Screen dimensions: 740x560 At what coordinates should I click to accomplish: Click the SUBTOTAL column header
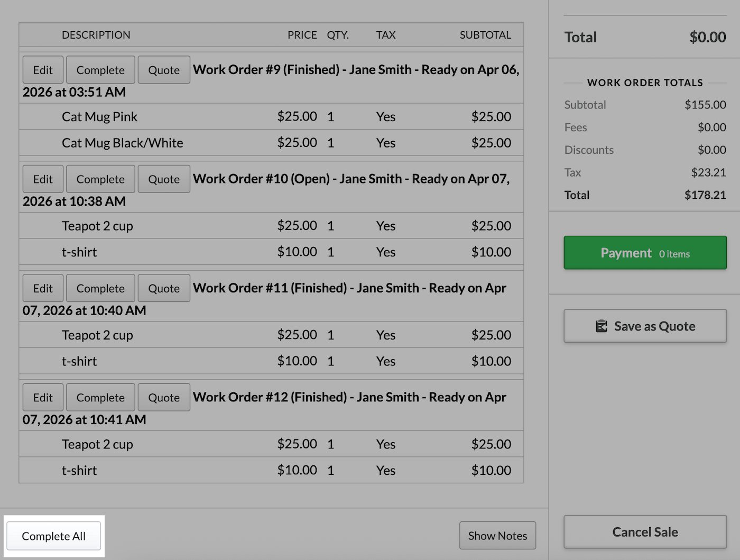coord(485,35)
